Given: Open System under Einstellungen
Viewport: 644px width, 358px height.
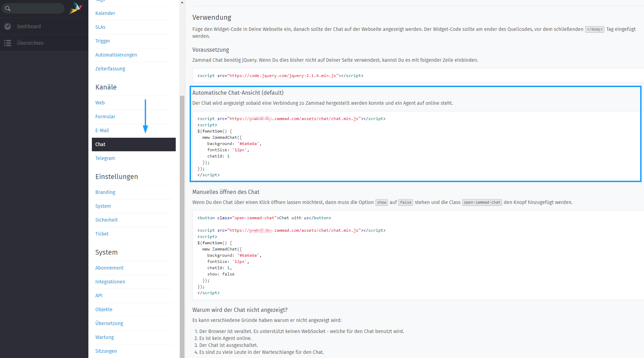Looking at the screenshot, I should pyautogui.click(x=103, y=206).
